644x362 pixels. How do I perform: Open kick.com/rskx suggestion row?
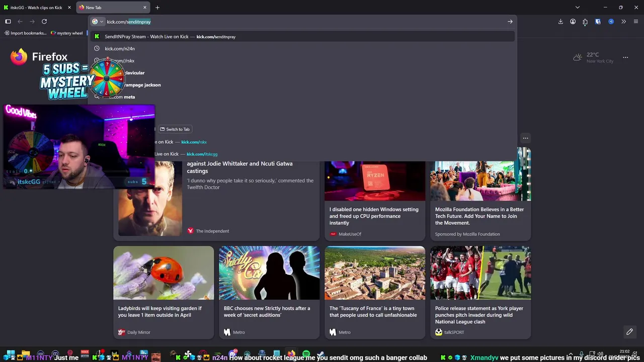click(x=335, y=142)
